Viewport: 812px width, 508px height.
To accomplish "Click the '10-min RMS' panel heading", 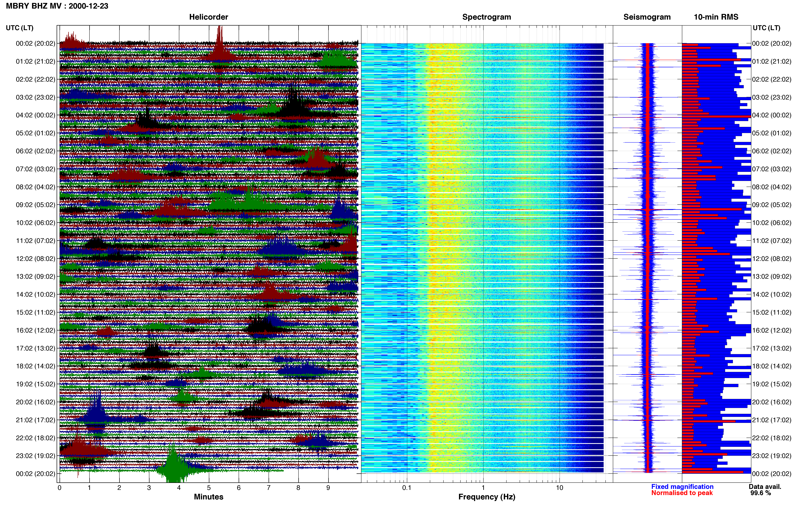I will pyautogui.click(x=716, y=17).
